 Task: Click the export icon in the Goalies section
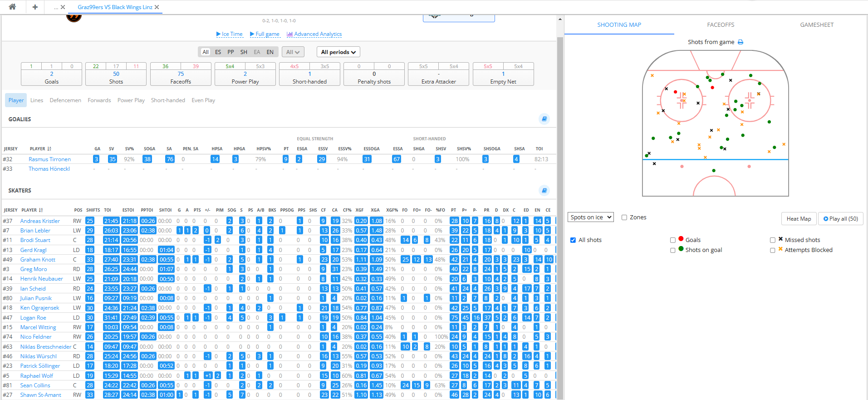[x=544, y=119]
